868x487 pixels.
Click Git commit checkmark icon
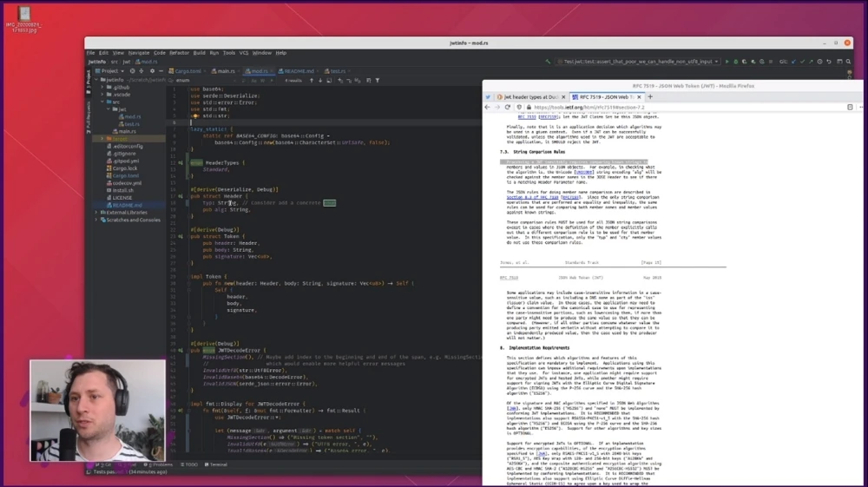pyautogui.click(x=802, y=62)
